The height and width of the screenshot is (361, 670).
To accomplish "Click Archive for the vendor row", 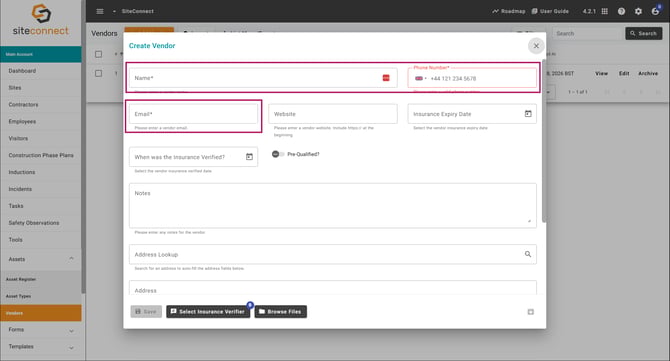I will [648, 73].
